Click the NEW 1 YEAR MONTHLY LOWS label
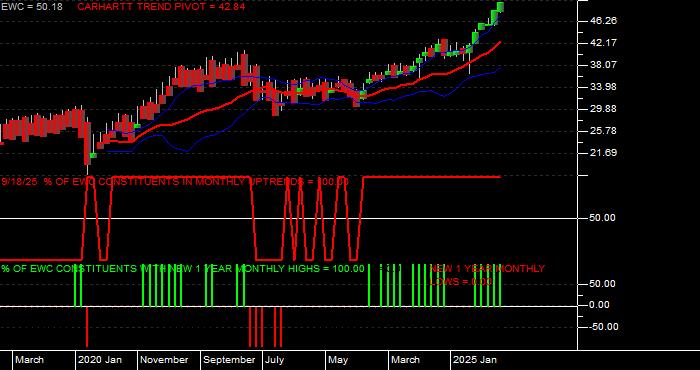This screenshot has height=370, width=700. 487,275
